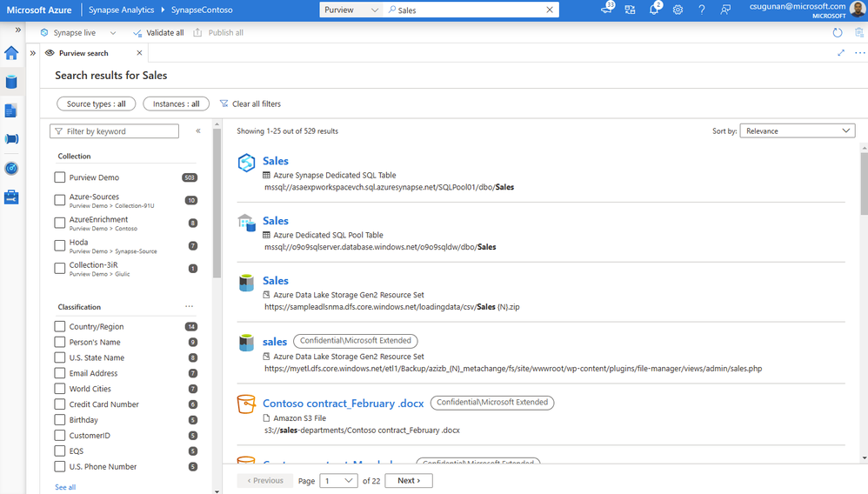Open the switch directory icon
Image resolution: width=868 pixels, height=494 pixels.
click(630, 10)
